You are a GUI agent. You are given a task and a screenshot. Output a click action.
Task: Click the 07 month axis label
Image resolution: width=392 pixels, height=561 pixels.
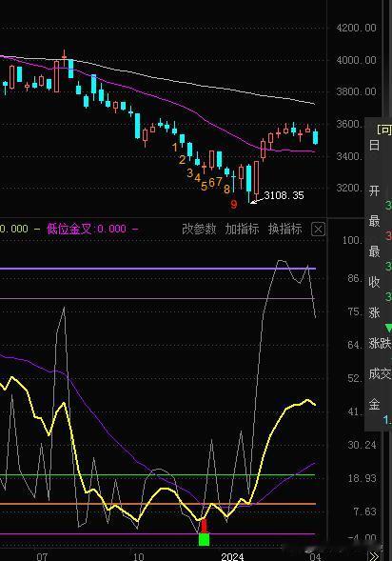(x=42, y=556)
